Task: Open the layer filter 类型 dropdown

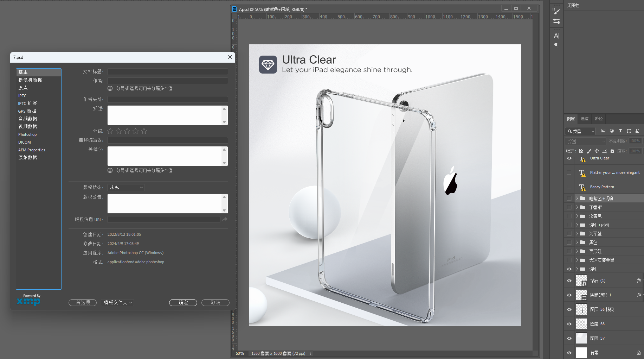Action: [x=580, y=131]
